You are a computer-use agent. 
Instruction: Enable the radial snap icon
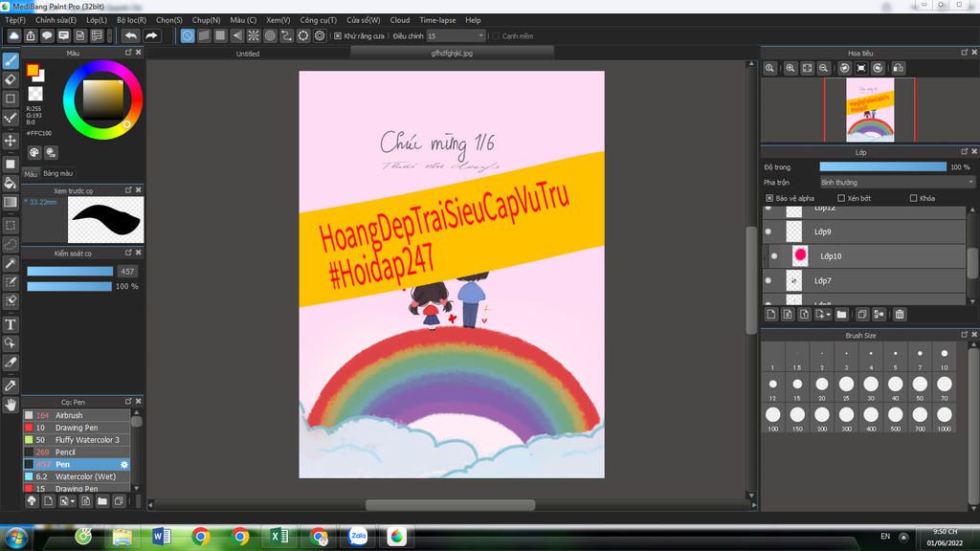[253, 35]
